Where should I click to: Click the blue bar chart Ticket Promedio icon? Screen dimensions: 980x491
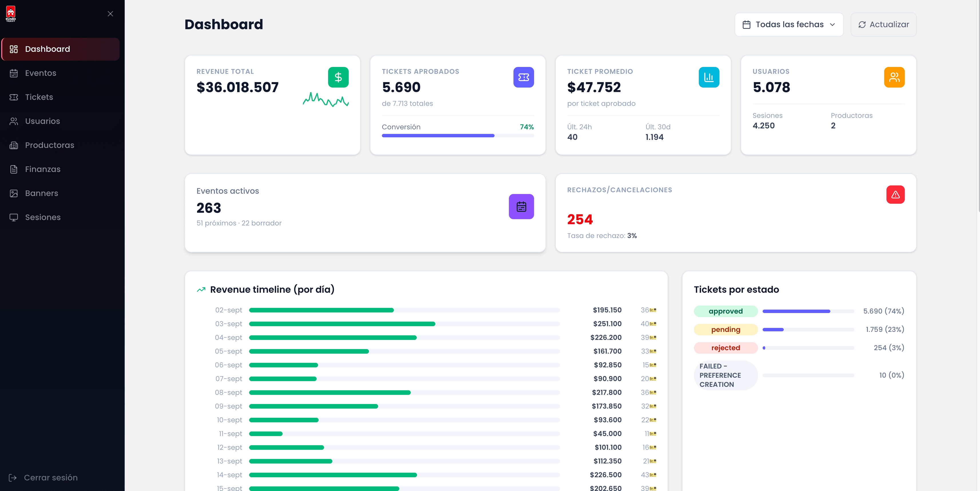pos(709,77)
